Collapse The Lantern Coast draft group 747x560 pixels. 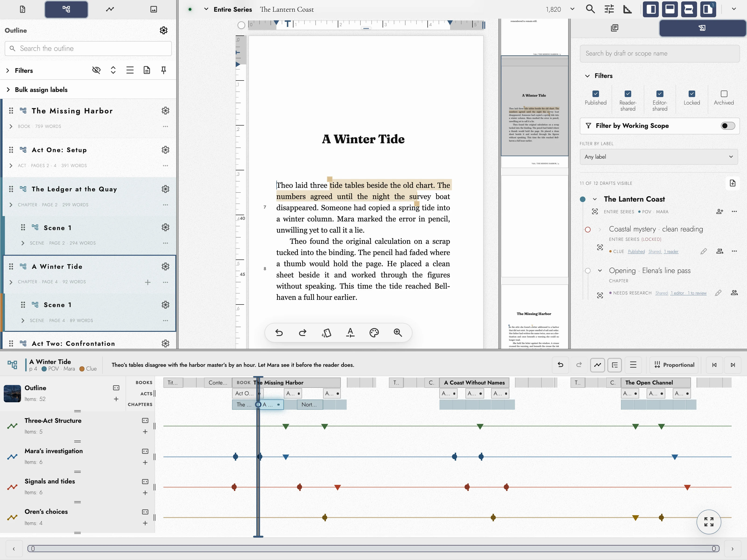[595, 199]
